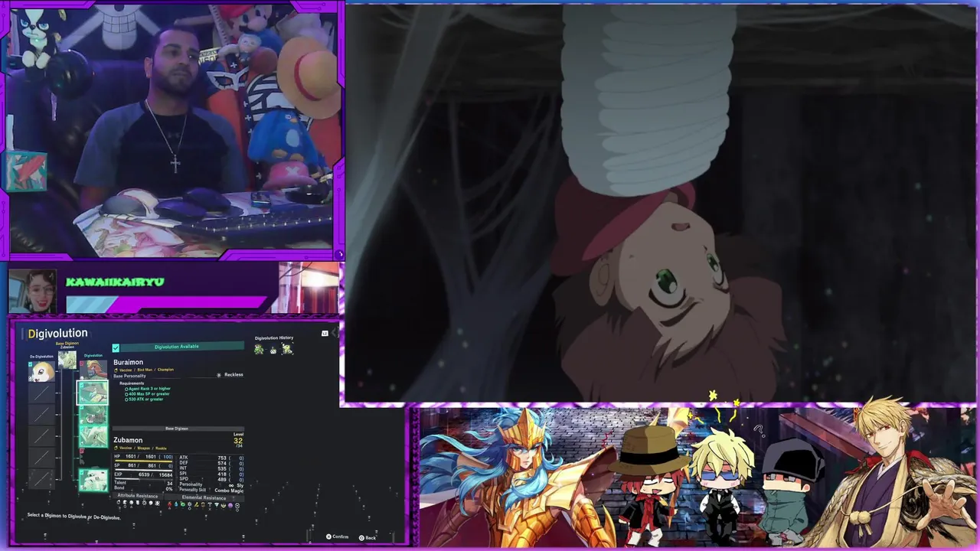980x551 pixels.
Task: Click '530 ATK or greater' requirement
Action: pos(144,399)
